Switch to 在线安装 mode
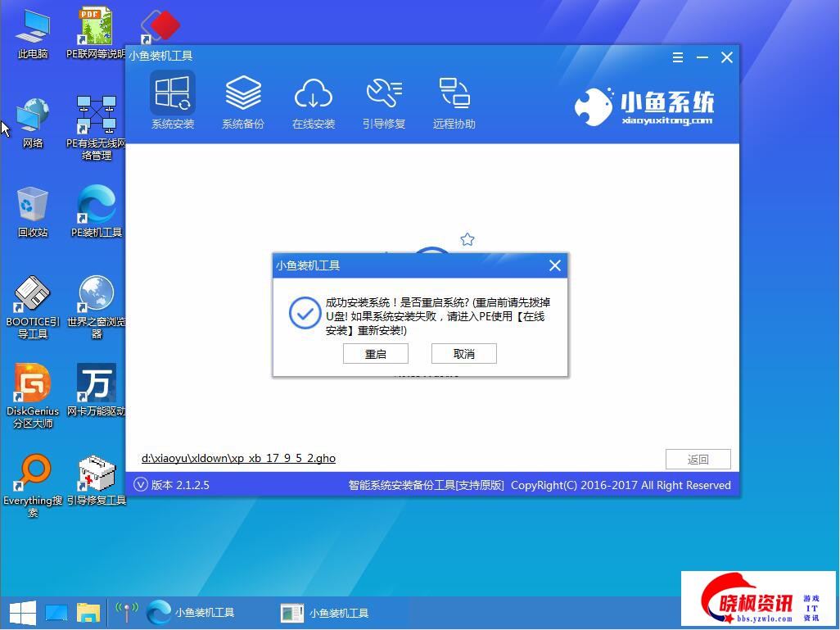 [x=314, y=98]
